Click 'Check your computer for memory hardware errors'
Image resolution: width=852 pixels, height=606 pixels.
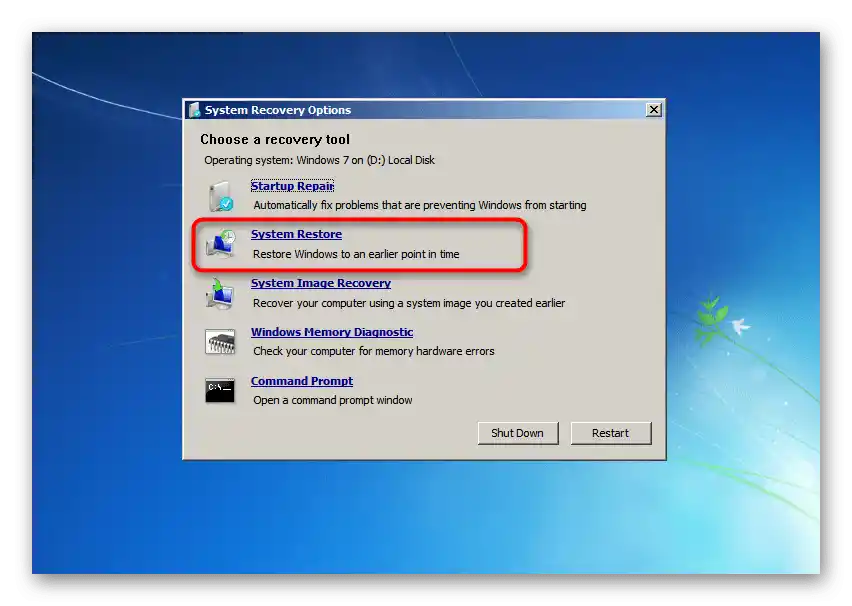(374, 351)
